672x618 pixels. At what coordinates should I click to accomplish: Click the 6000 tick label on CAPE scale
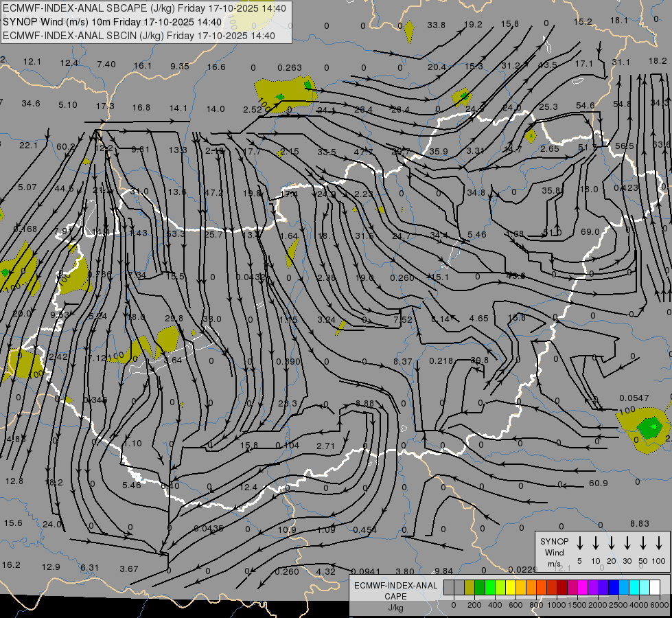coord(660,605)
